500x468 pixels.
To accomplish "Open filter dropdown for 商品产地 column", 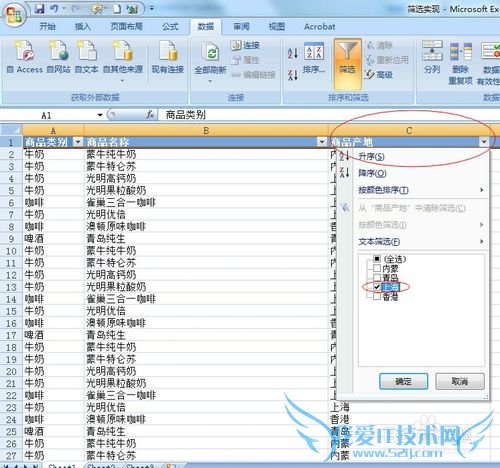I will 484,142.
